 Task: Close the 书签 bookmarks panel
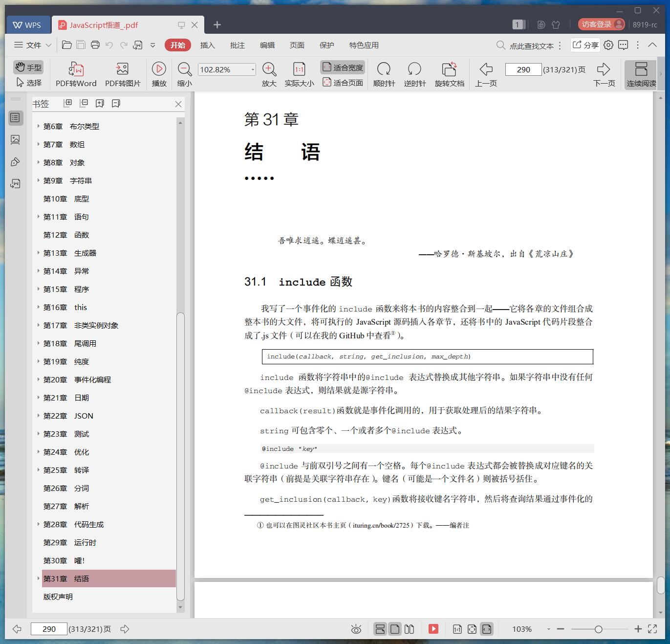[178, 104]
